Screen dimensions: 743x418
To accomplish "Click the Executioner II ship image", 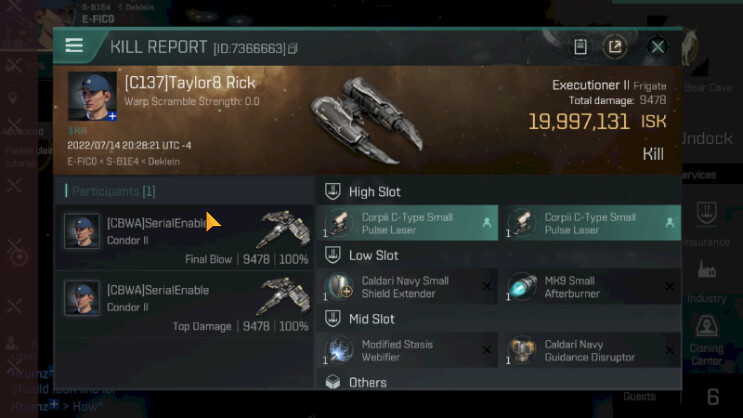I will click(x=367, y=118).
